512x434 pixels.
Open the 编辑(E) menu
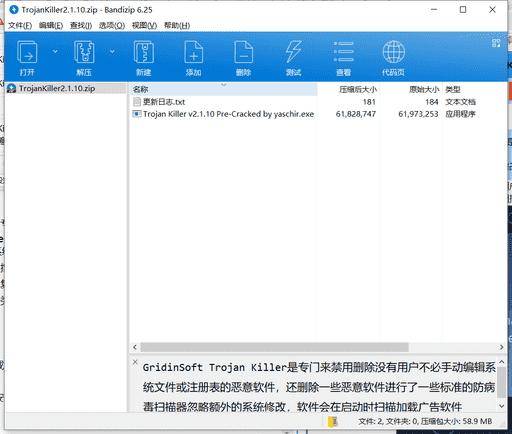pos(51,26)
